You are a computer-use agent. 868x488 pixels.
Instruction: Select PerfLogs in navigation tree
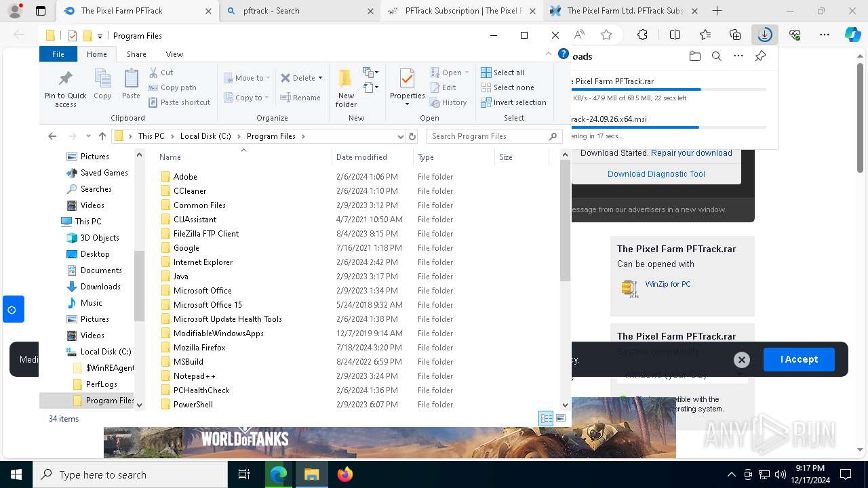pyautogui.click(x=102, y=384)
